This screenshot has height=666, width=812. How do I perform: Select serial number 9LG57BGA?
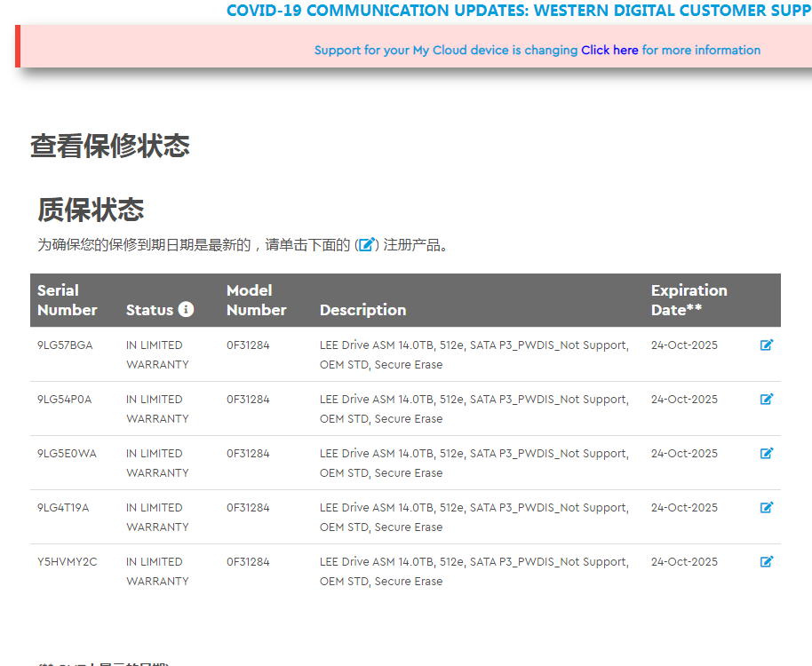point(65,345)
